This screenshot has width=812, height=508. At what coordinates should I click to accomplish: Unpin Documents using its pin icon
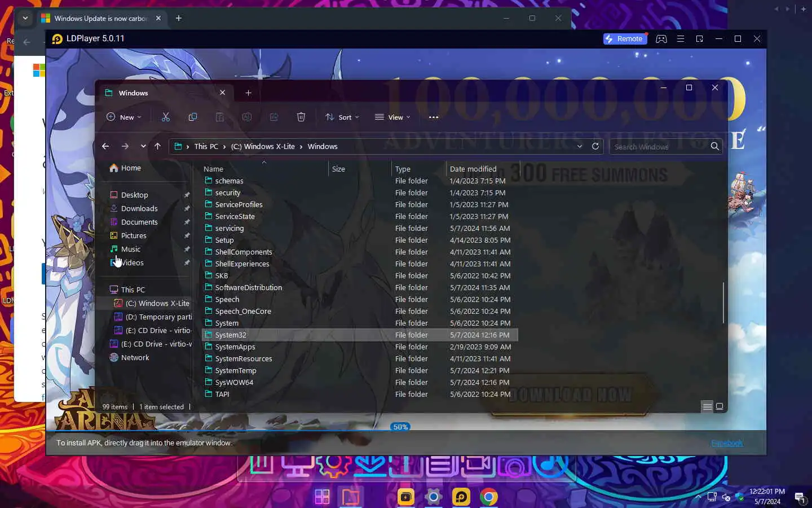click(187, 222)
